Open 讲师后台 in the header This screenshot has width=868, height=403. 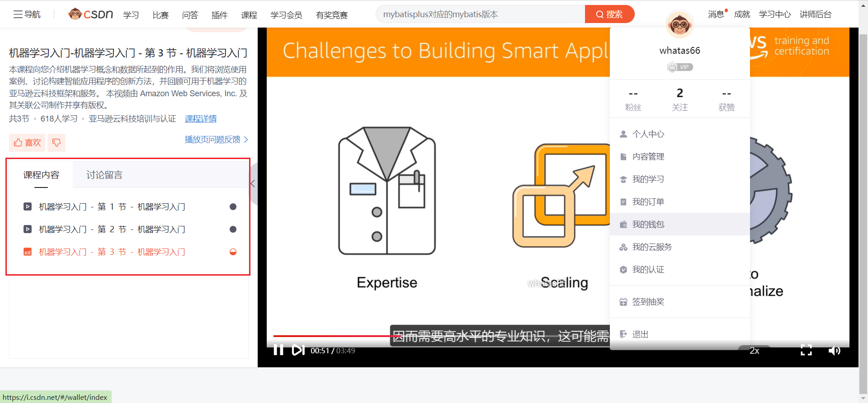816,14
